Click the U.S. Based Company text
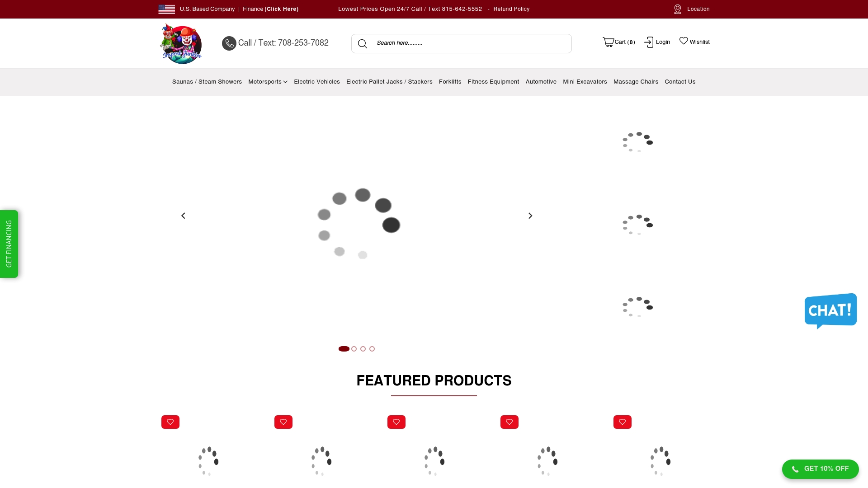Viewport: 868px width, 488px height. [x=207, y=9]
